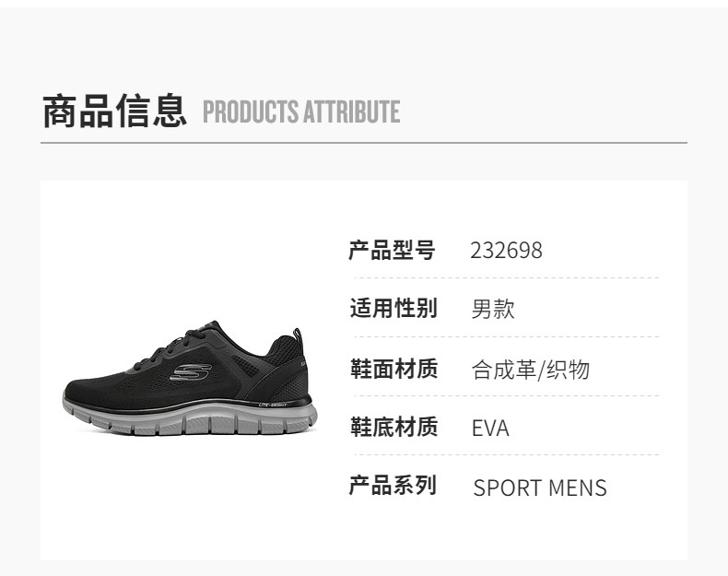Click the shoe laces area
Image resolution: width=728 pixels, height=576 pixels.
click(x=181, y=344)
